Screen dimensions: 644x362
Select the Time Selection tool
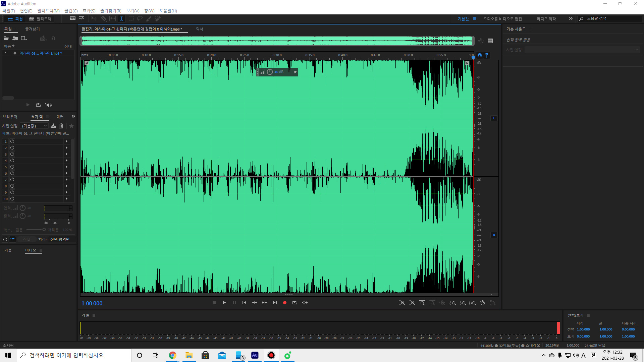pos(121,19)
